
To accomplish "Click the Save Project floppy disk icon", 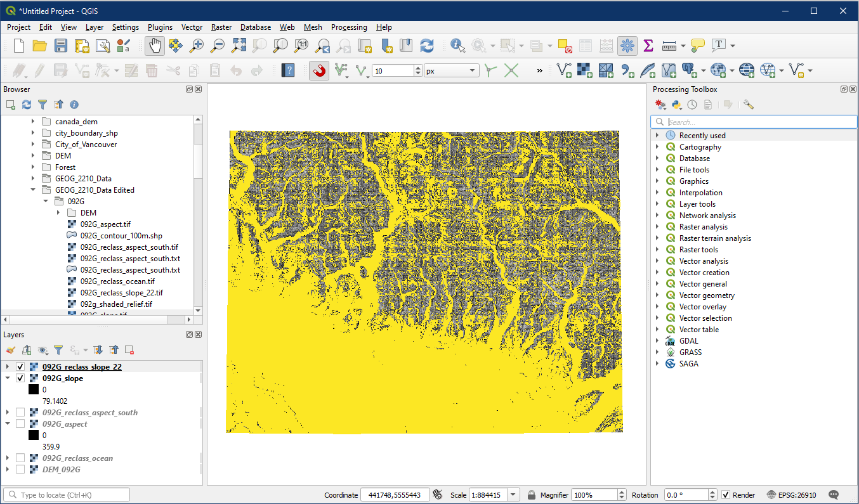I will (x=61, y=46).
